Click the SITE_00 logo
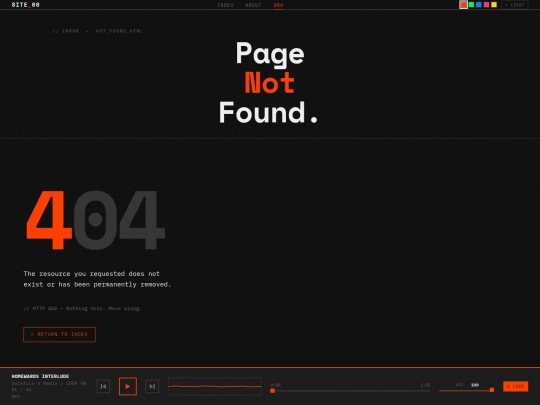 point(25,5)
